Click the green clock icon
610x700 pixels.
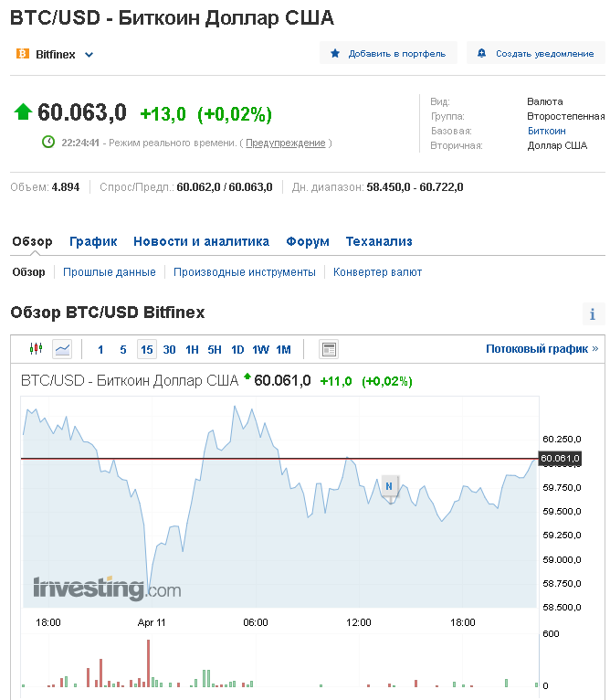48,142
